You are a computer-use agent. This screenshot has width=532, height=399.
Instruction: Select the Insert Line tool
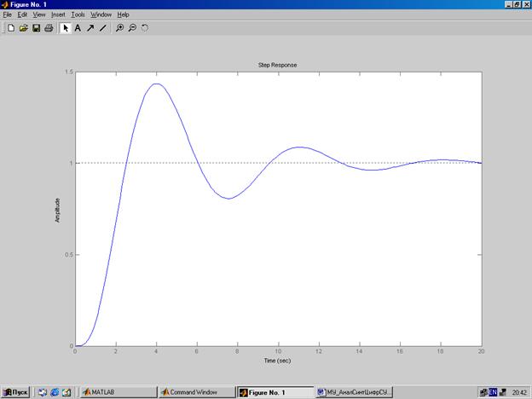pyautogui.click(x=103, y=27)
